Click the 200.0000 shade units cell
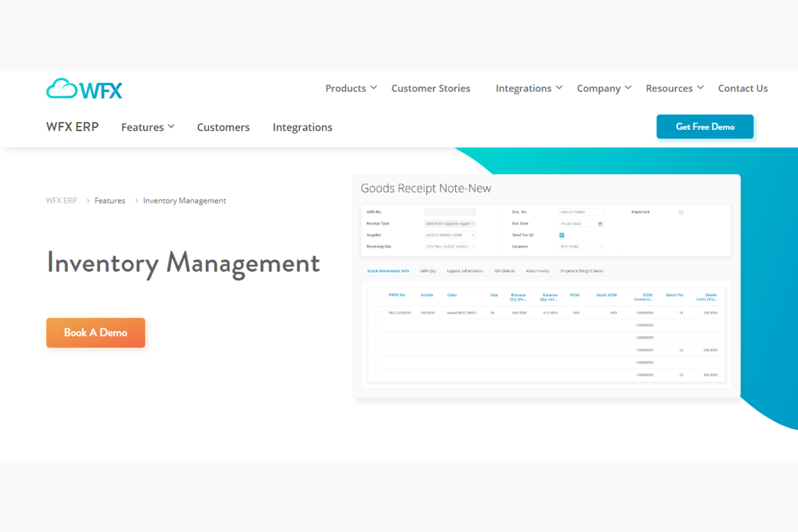 tap(711, 350)
